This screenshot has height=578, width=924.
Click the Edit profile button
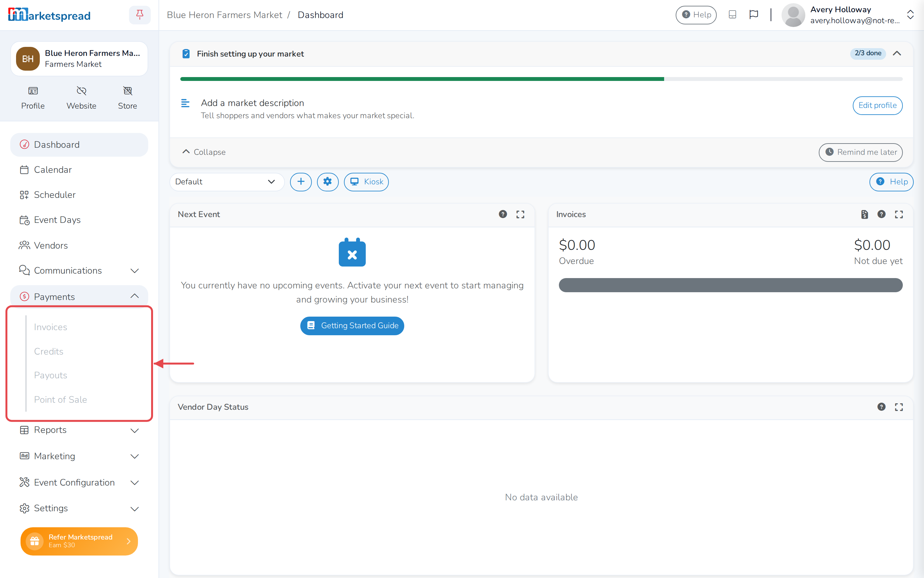pos(877,106)
